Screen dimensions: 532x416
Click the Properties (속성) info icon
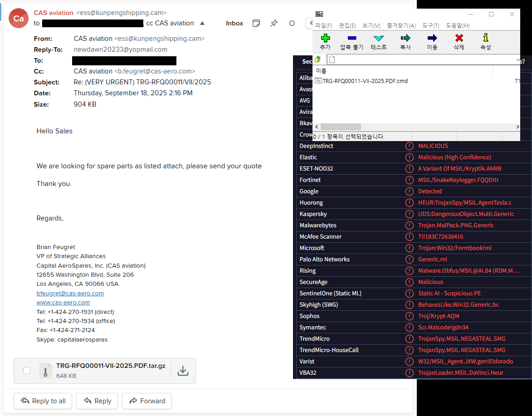point(486,39)
